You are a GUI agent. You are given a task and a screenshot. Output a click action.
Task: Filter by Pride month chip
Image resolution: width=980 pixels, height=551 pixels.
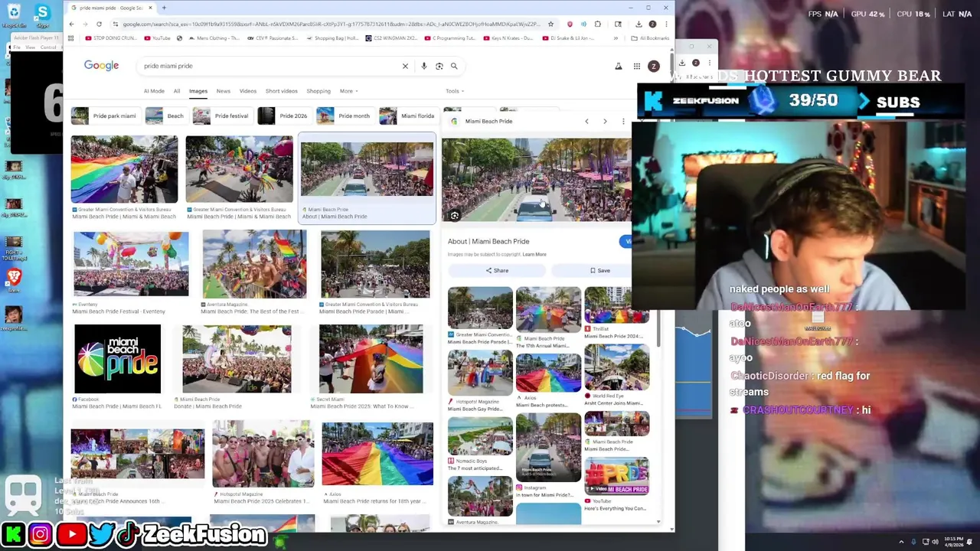tap(345, 116)
